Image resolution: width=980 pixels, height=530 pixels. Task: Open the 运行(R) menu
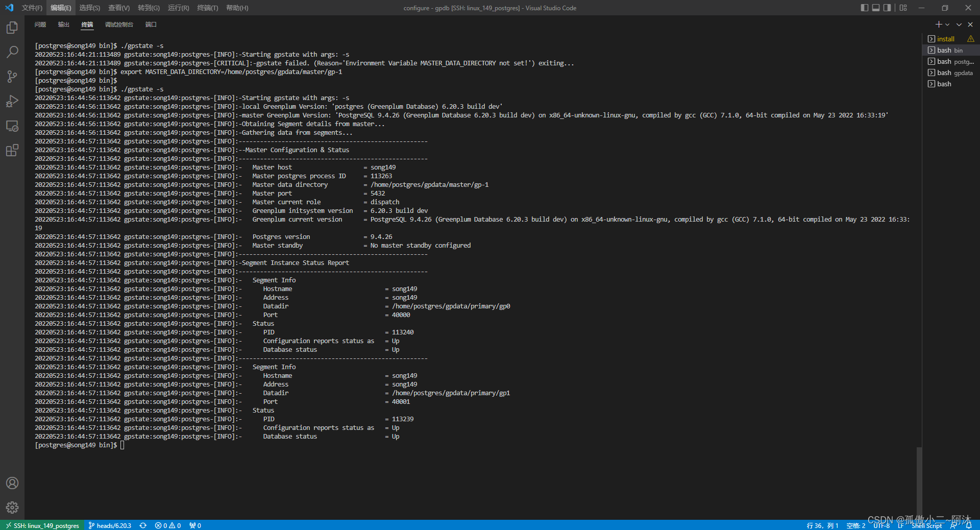[x=178, y=8]
